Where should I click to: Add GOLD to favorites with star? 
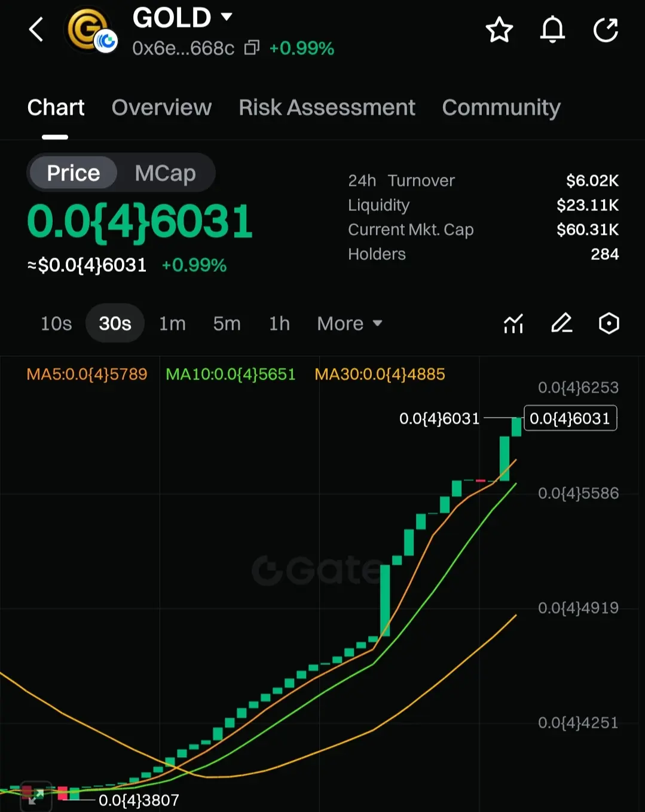tap(499, 30)
